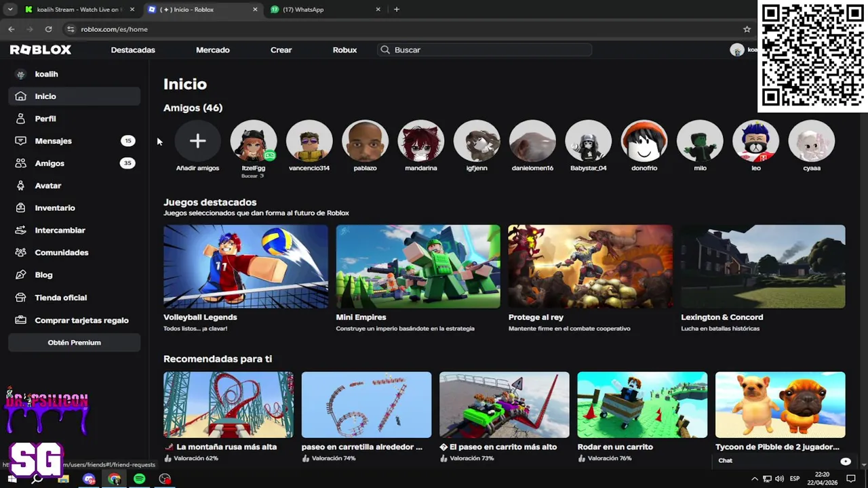Screen dimensions: 868x488
Task: Open the Inventario sidebar icon
Action: coord(20,208)
